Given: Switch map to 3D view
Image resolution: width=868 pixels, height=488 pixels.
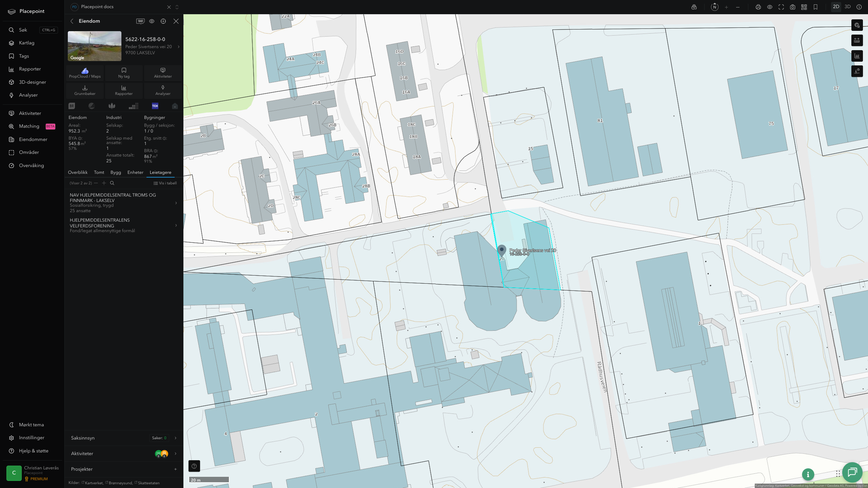Looking at the screenshot, I should 847,7.
